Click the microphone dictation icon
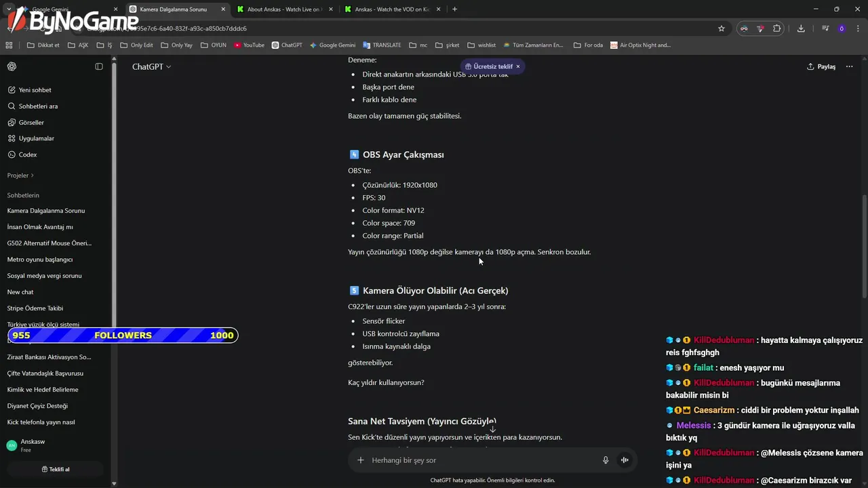 (606, 460)
